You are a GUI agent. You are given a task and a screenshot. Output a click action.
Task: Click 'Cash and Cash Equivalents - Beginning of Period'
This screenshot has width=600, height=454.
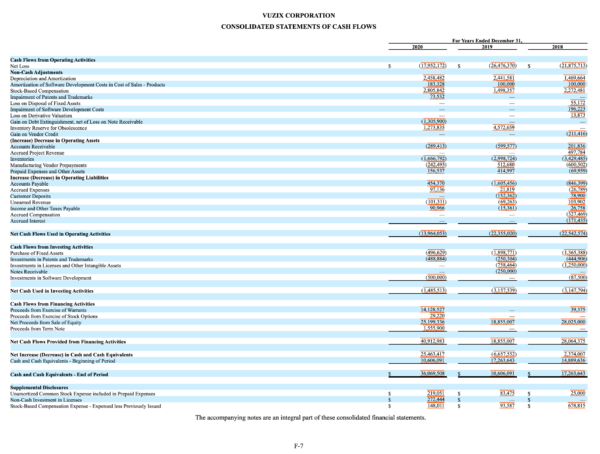[x=62, y=361]
